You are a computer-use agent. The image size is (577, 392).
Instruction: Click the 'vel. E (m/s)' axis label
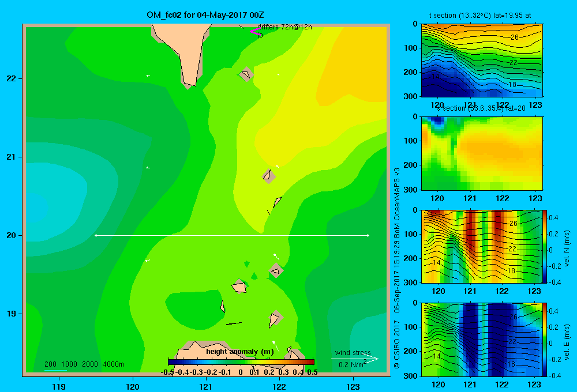(567, 342)
